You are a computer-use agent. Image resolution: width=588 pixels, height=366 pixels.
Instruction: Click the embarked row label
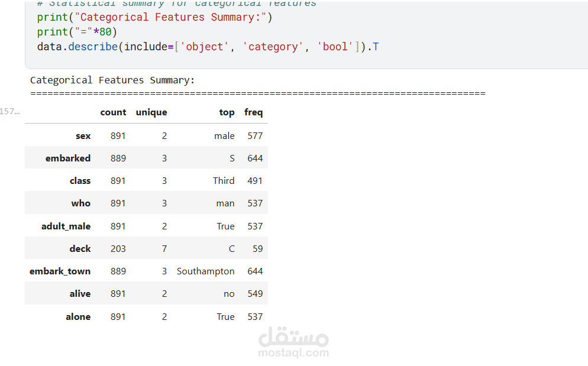pyautogui.click(x=68, y=158)
